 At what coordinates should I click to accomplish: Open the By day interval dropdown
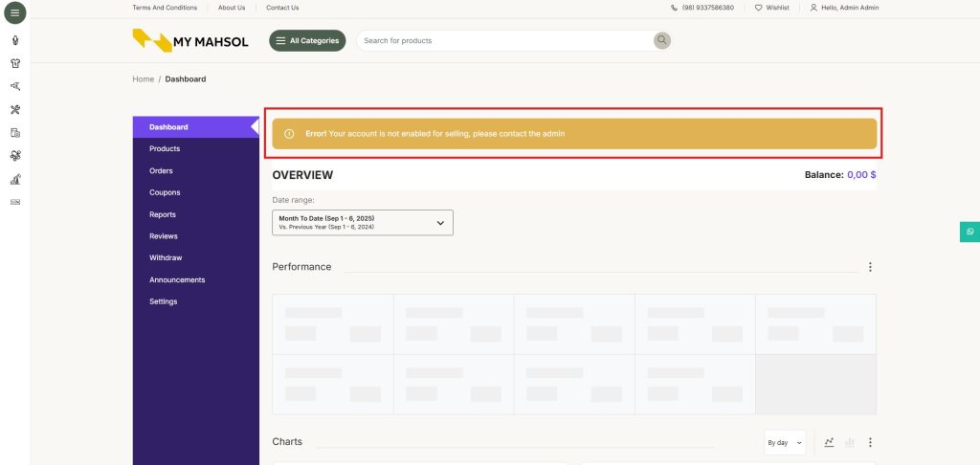[785, 442]
